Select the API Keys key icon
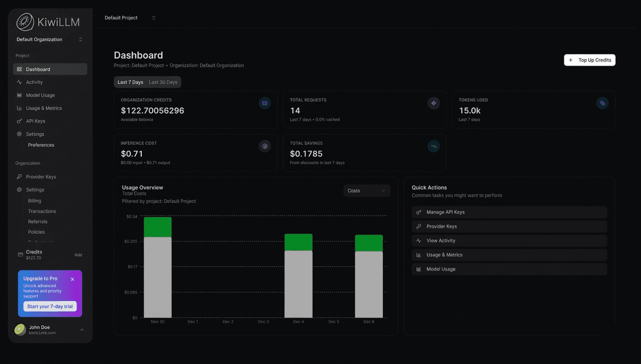 pos(19,121)
